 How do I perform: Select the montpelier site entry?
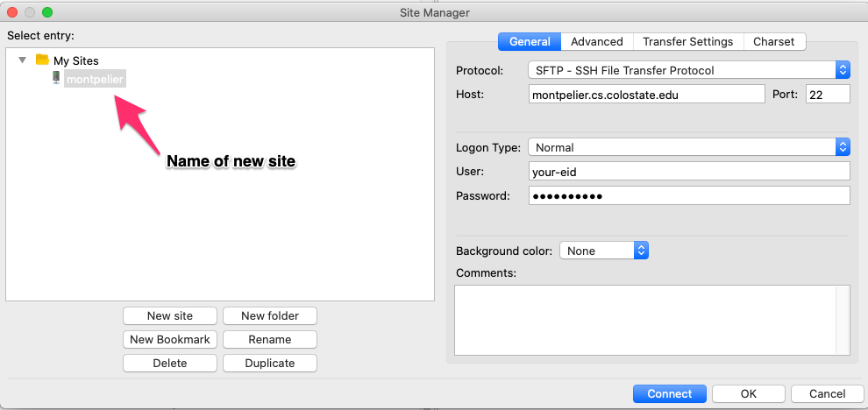coord(96,79)
